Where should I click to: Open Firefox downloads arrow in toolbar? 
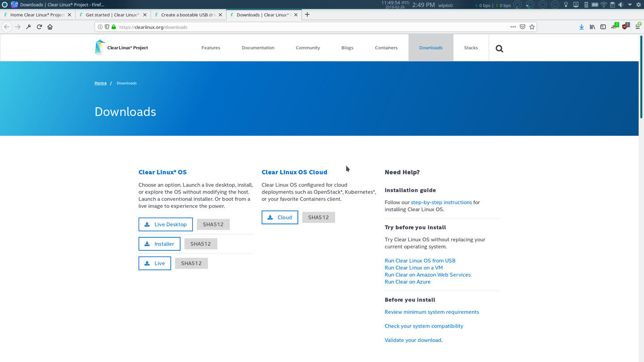(x=581, y=27)
